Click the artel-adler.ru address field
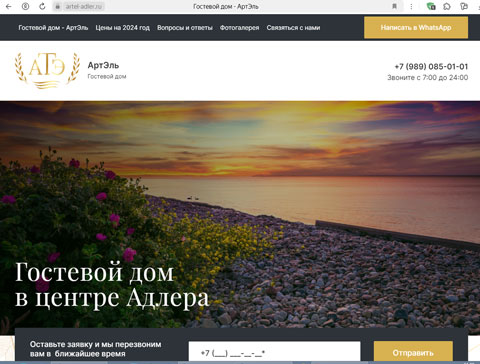This screenshot has width=480, height=364. pos(83,6)
